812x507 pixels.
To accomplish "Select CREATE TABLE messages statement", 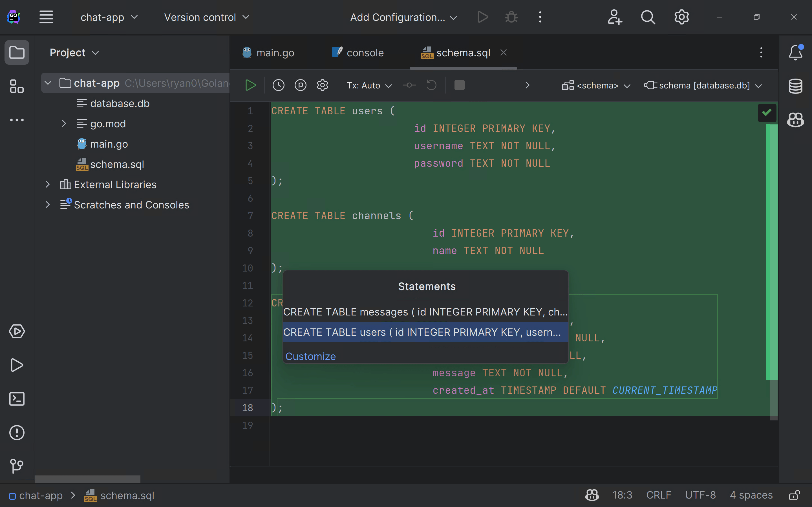I will pyautogui.click(x=425, y=311).
